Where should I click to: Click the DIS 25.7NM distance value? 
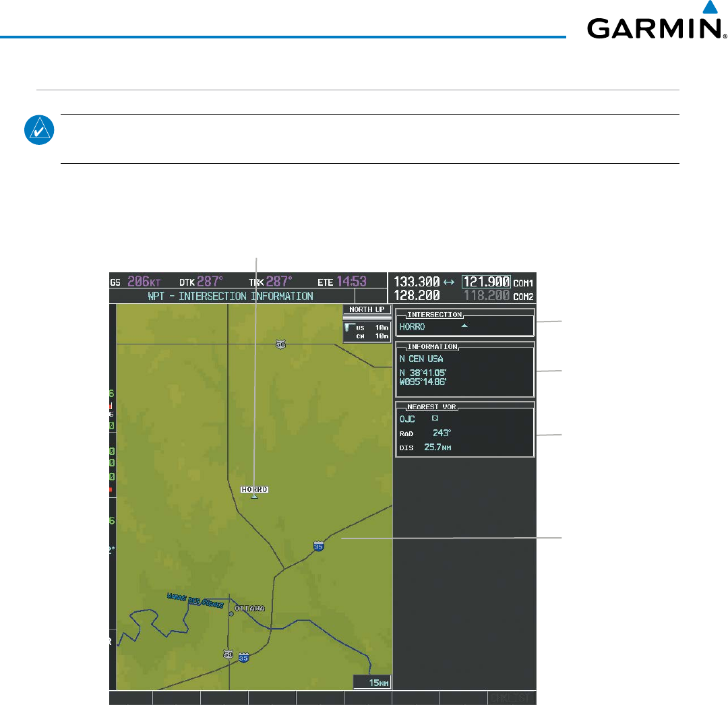pyautogui.click(x=437, y=448)
